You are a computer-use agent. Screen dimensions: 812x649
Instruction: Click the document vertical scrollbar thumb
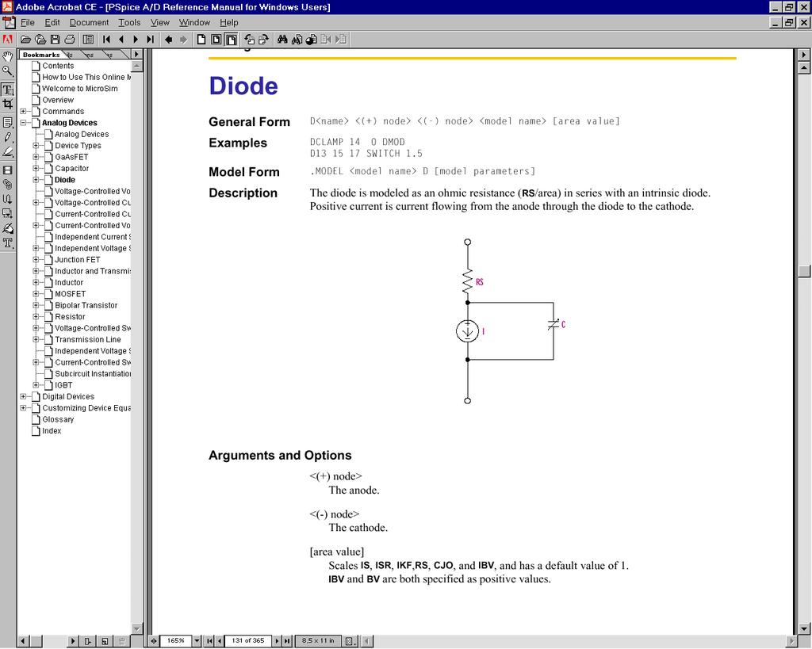tap(804, 272)
